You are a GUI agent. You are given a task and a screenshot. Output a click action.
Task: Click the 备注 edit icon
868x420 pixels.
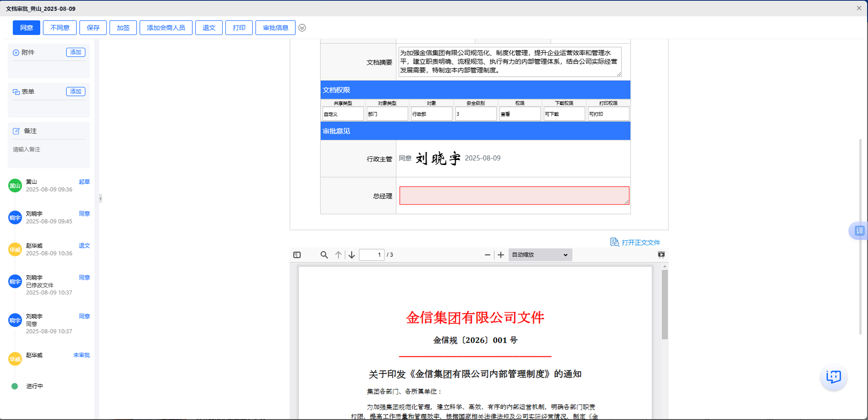(x=16, y=131)
